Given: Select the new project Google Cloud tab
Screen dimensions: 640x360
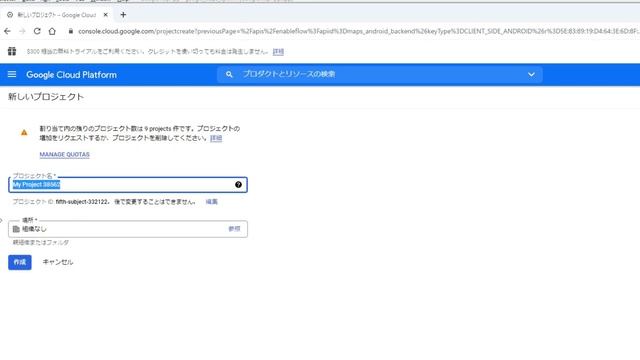Looking at the screenshot, I should coord(57,15).
